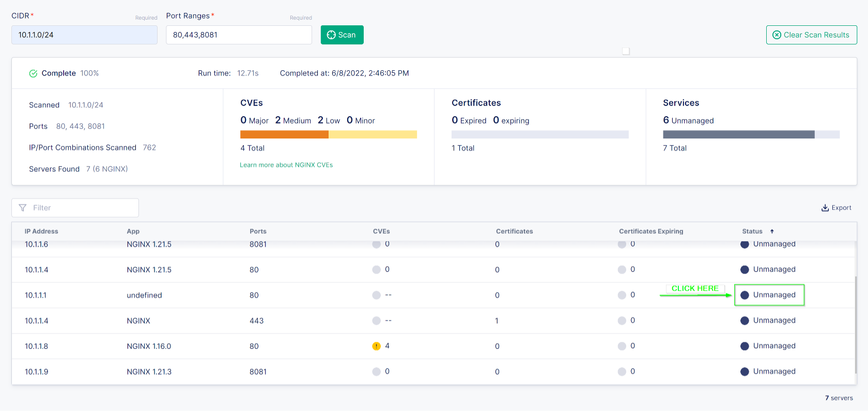Select IP 10.1.1.8 cell
The height and width of the screenshot is (413, 868).
[36, 346]
